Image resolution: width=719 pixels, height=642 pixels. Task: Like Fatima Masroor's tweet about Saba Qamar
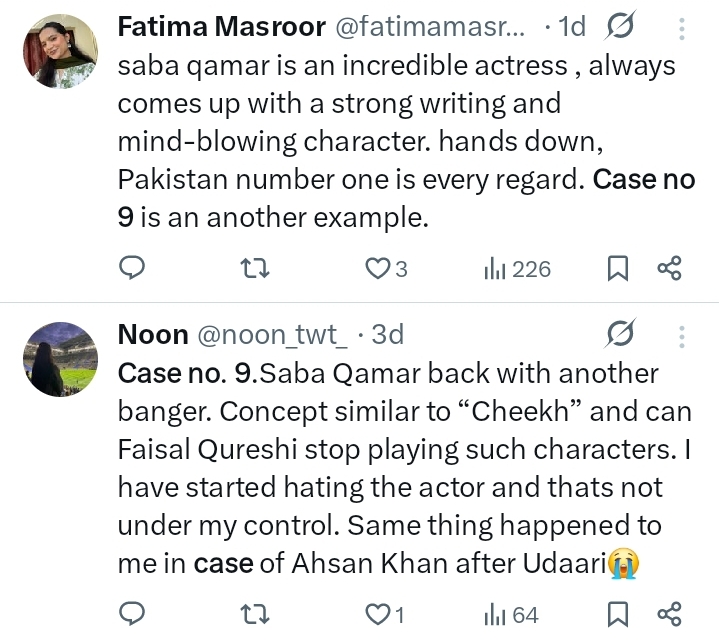[376, 268]
